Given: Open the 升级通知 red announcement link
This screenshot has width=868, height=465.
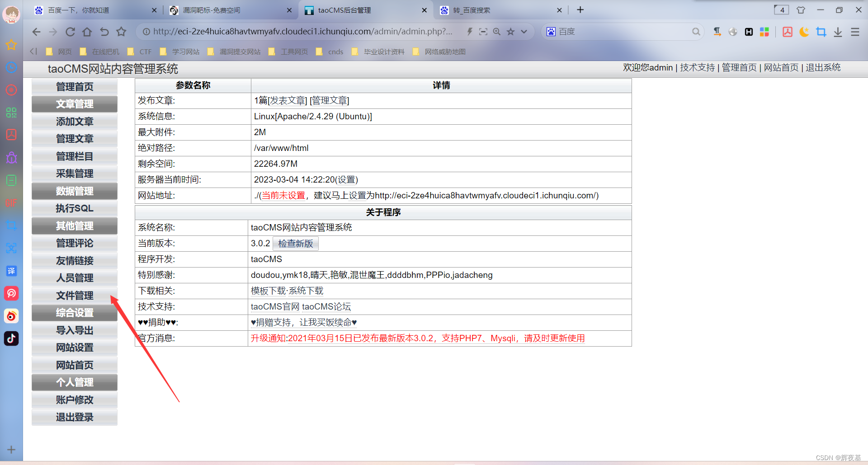Looking at the screenshot, I should point(418,338).
